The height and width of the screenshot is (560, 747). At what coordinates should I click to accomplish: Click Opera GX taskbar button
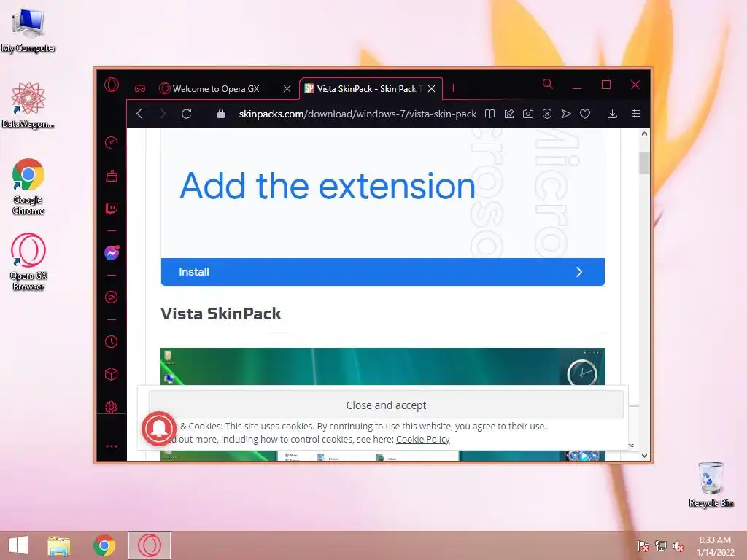coord(149,545)
